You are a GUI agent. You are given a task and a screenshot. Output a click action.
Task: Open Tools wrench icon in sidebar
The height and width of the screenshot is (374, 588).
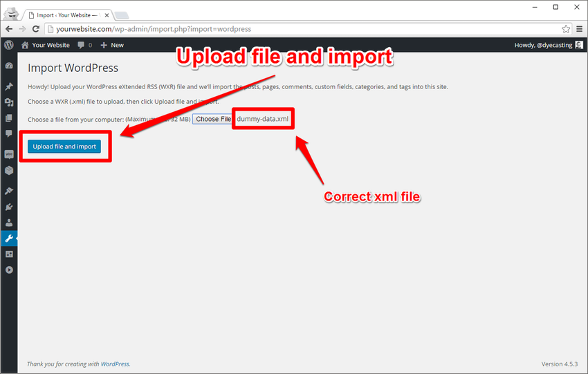point(9,239)
